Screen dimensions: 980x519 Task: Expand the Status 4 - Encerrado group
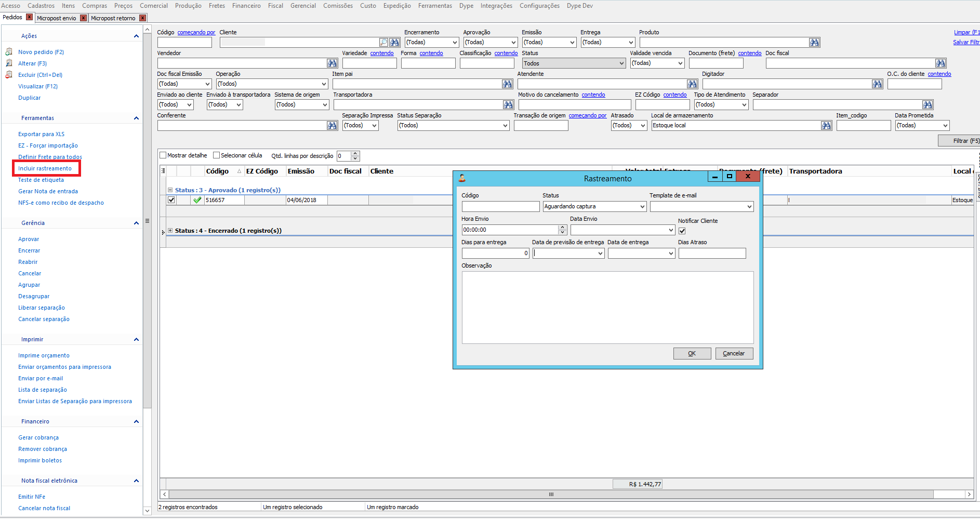point(170,231)
